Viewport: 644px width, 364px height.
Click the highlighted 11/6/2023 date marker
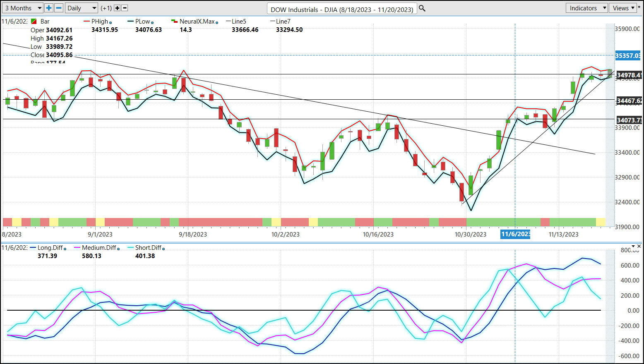click(x=515, y=234)
